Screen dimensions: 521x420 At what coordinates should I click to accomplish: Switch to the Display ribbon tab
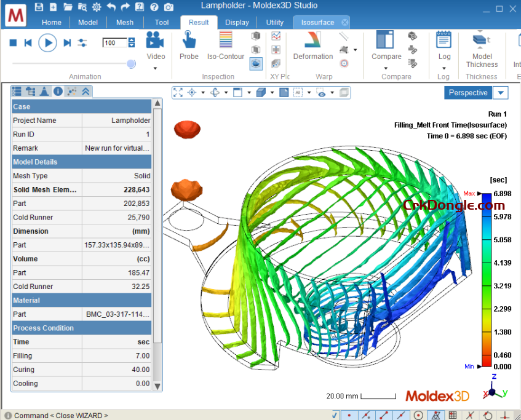[237, 22]
